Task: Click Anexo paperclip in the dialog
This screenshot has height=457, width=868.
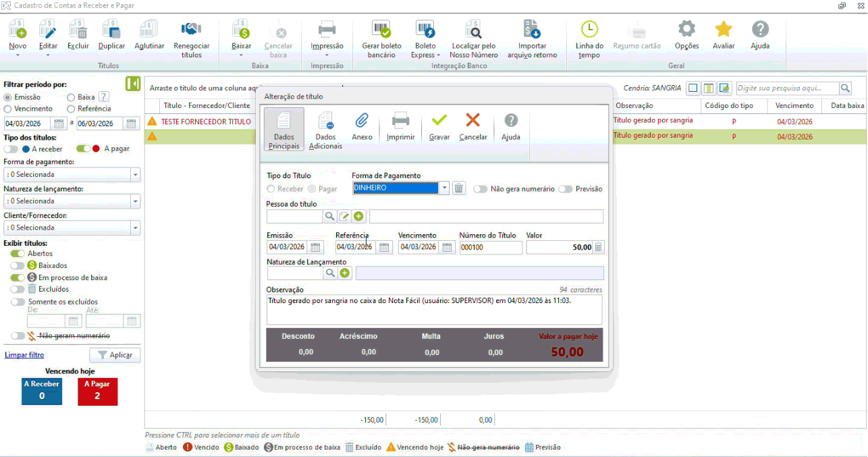Action: pos(362,126)
